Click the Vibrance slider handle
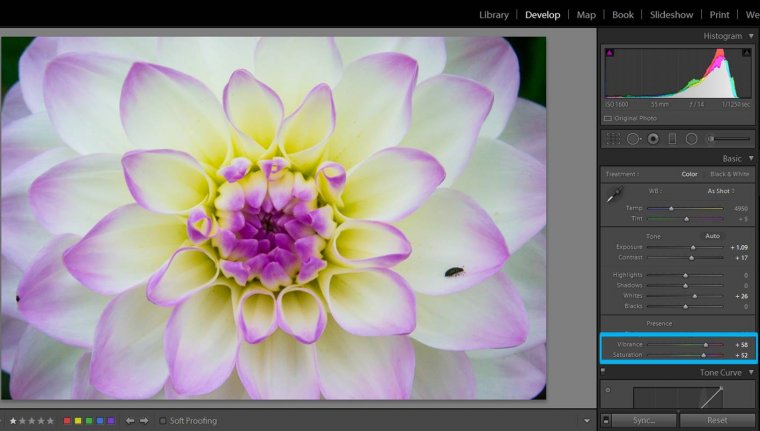This screenshot has width=760, height=431. [x=706, y=345]
